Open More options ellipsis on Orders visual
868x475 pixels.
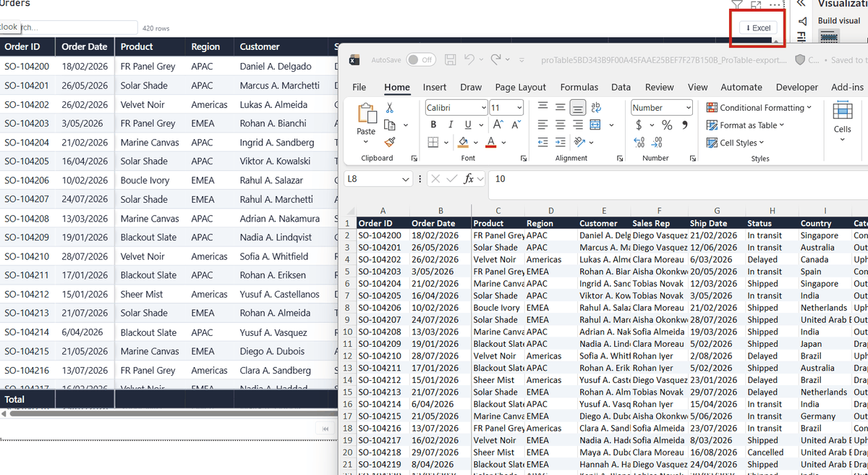click(x=775, y=4)
